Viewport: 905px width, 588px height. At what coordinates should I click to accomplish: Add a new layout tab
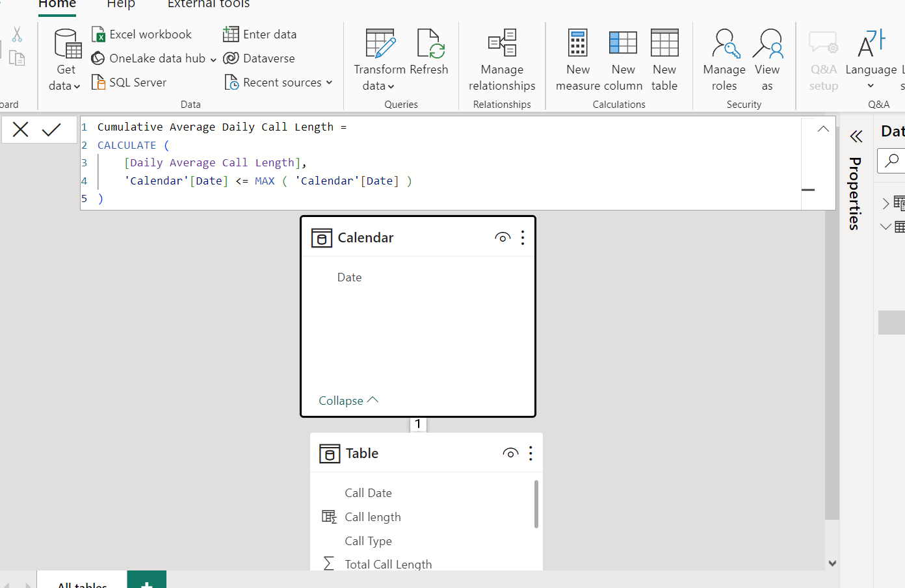click(x=147, y=580)
